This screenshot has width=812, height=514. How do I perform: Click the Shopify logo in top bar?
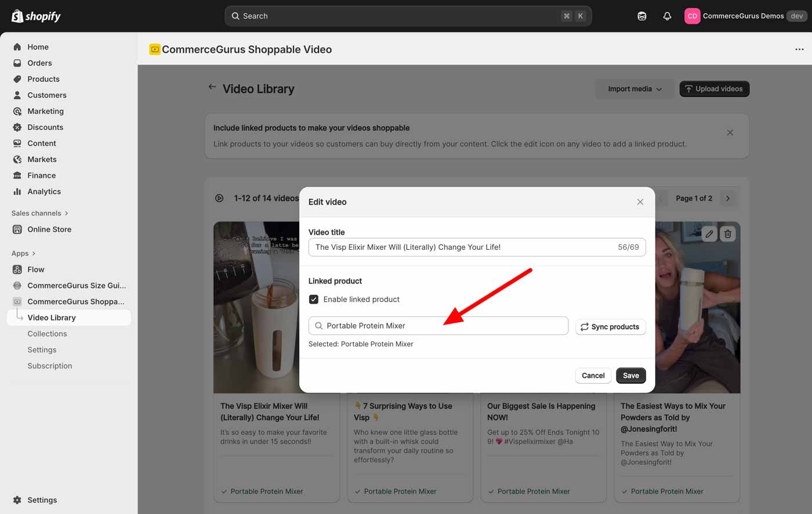click(x=36, y=16)
